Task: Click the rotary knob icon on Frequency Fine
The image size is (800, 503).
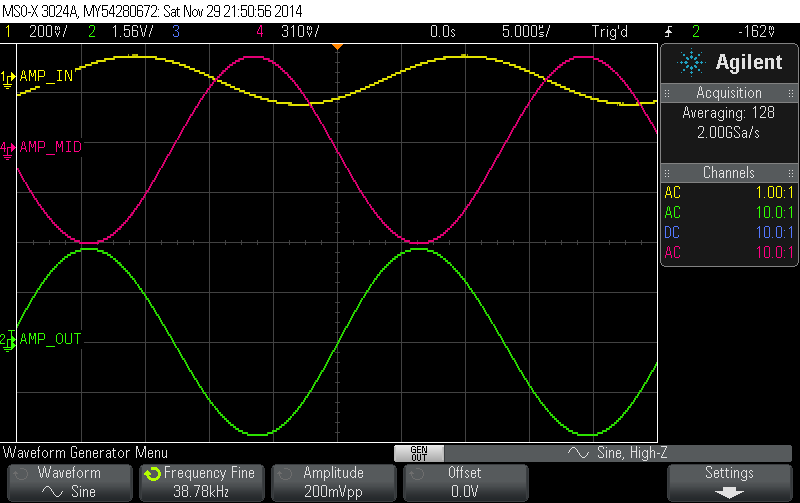Action: point(152,474)
